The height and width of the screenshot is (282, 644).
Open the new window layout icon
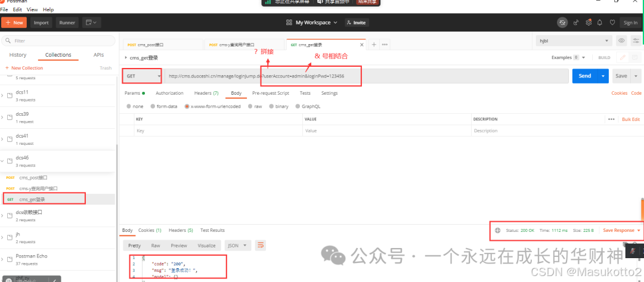click(x=91, y=23)
